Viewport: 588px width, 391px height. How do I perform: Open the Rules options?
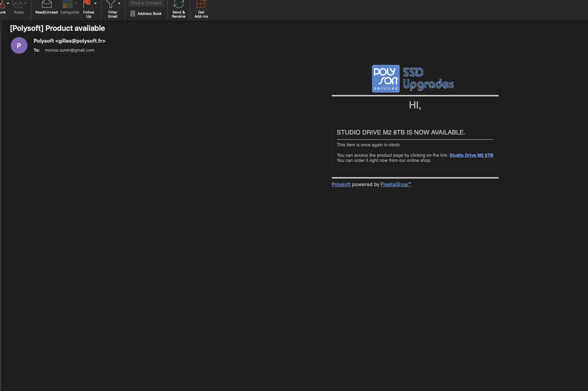pyautogui.click(x=19, y=7)
